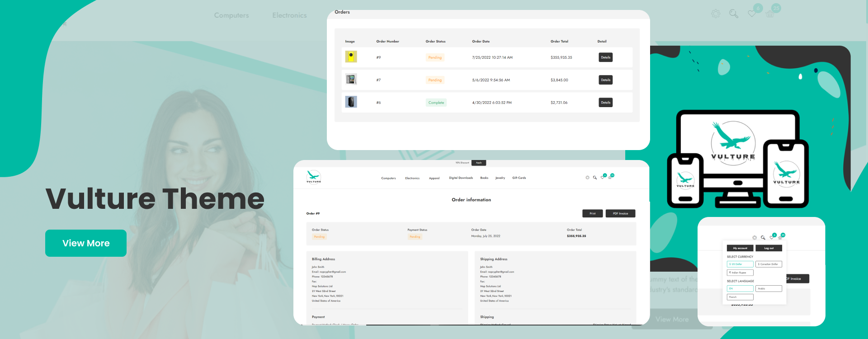868x339 pixels.
Task: Open Details for order #7
Action: 606,80
